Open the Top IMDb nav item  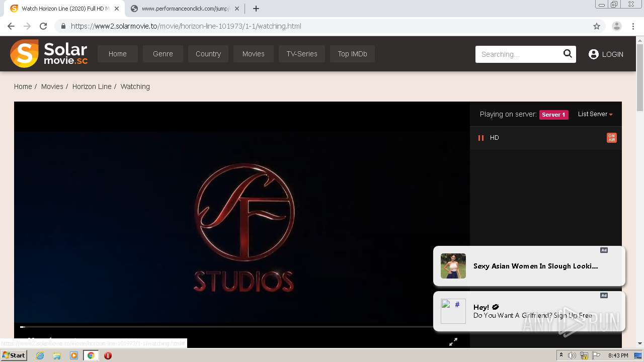click(352, 54)
